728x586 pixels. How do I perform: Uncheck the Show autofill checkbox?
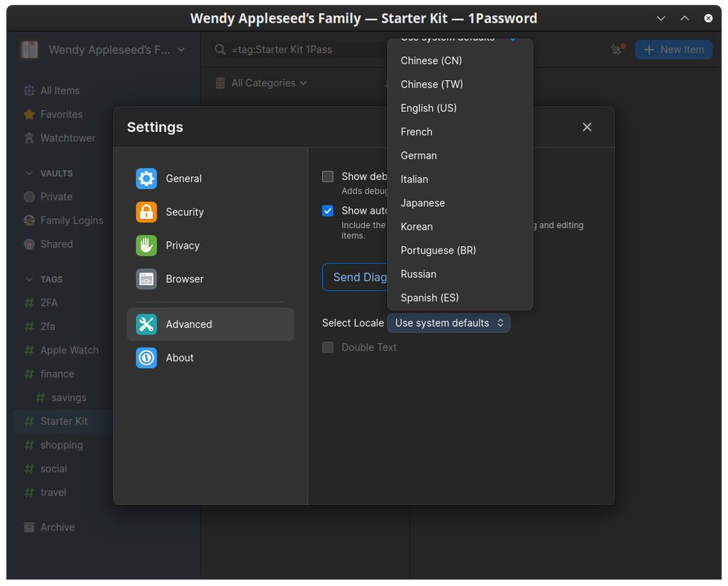(x=328, y=211)
